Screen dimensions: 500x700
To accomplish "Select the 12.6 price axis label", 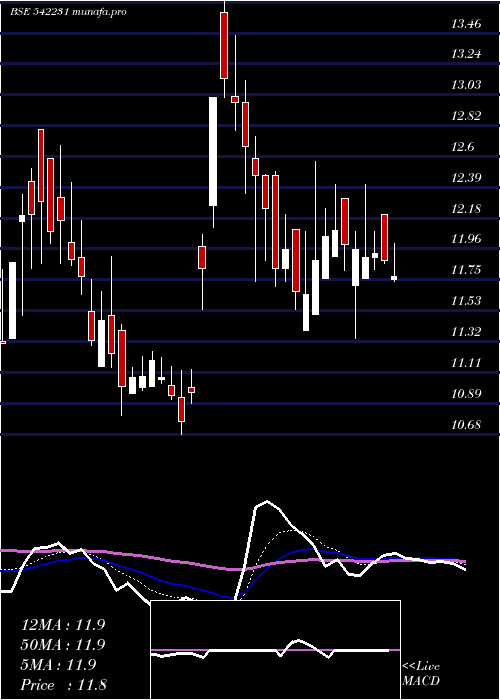I will click(463, 147).
